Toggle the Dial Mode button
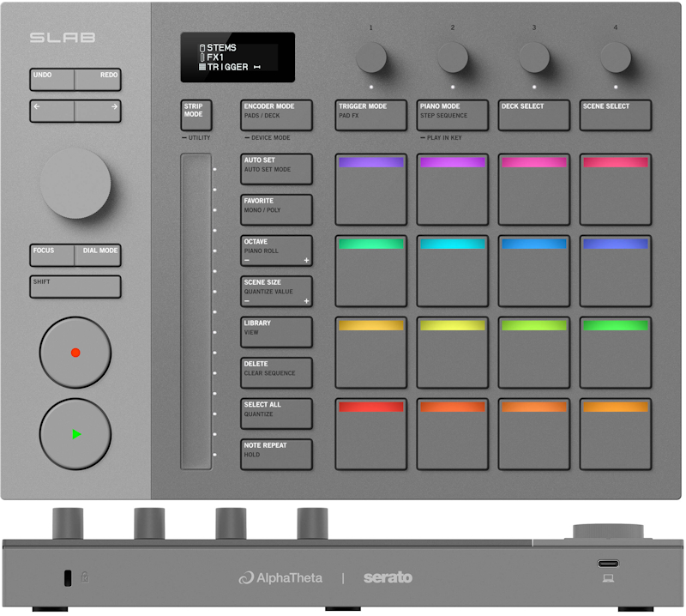This screenshot has height=616, width=686. [x=99, y=255]
